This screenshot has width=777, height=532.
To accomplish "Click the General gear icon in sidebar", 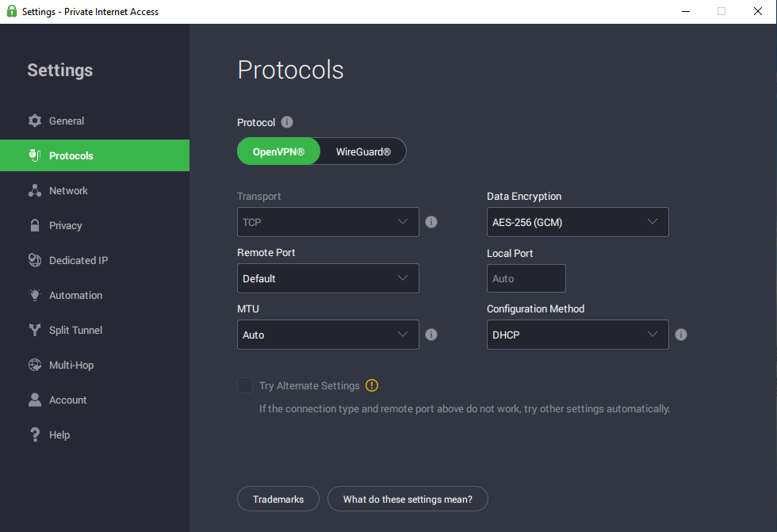I will pos(35,121).
